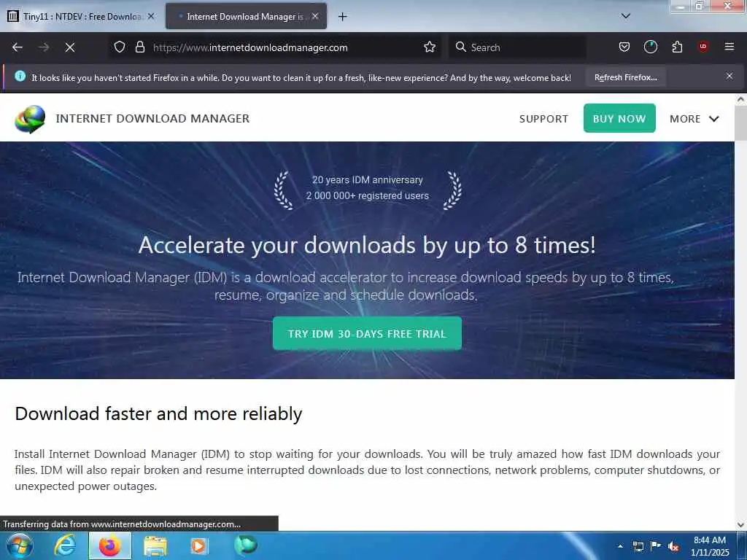
Task: View site security padlock info
Action: pos(139,47)
